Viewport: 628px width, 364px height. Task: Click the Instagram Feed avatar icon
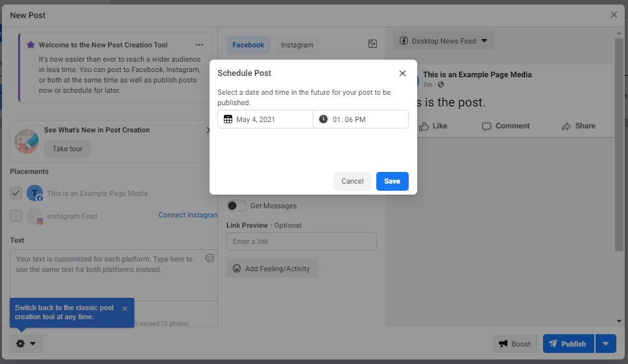pyautogui.click(x=35, y=216)
